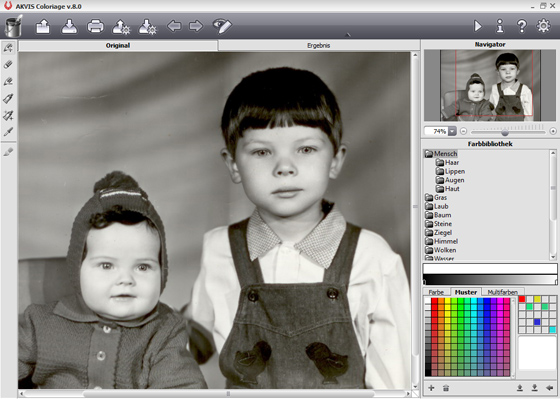Print the image using the printer icon

click(95, 26)
